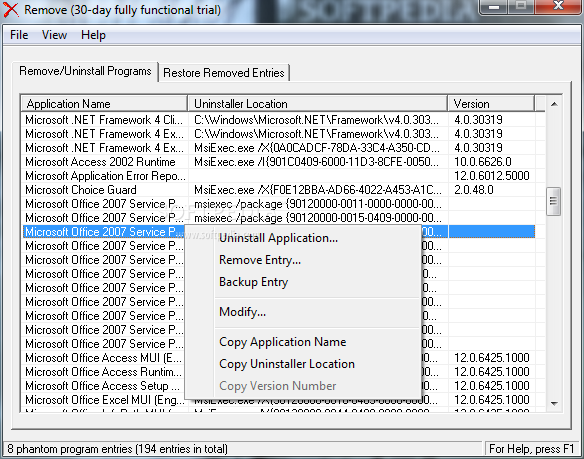Sort by Application Name column header
This screenshot has height=459, width=584.
pyautogui.click(x=104, y=104)
